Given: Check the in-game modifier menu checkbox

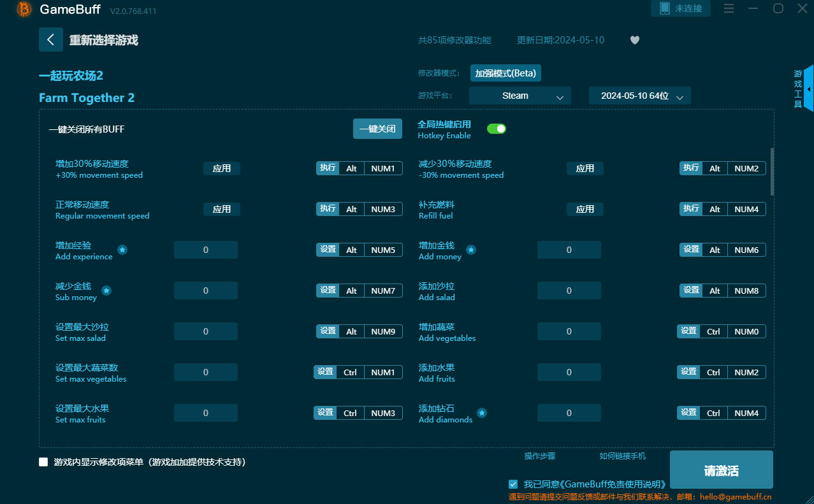Looking at the screenshot, I should [43, 462].
